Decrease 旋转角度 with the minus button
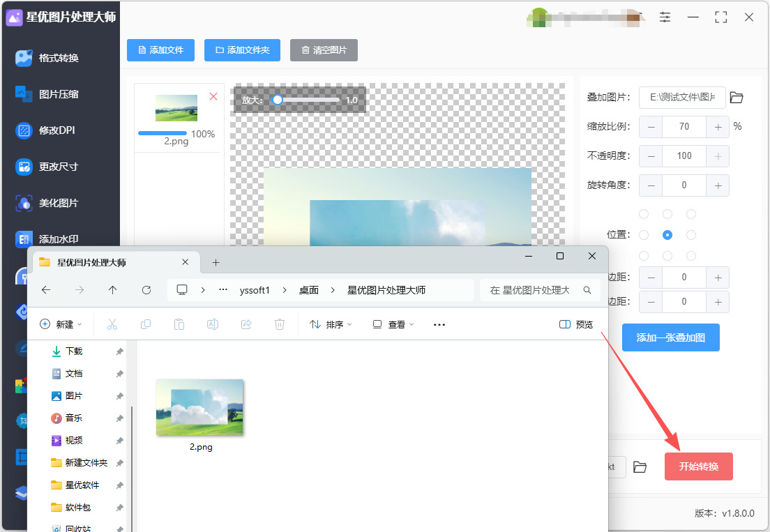Screen dimensions: 770x532 (x=651, y=185)
